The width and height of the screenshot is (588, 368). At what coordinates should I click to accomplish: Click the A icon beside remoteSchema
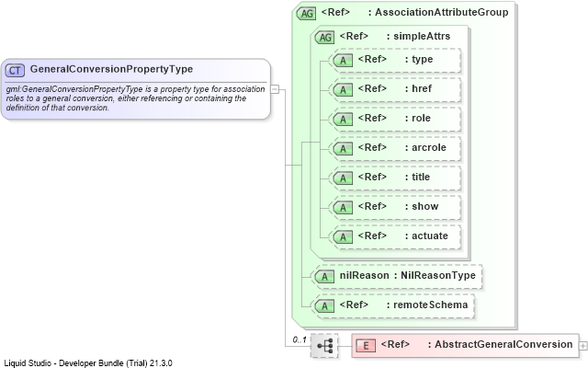[324, 306]
